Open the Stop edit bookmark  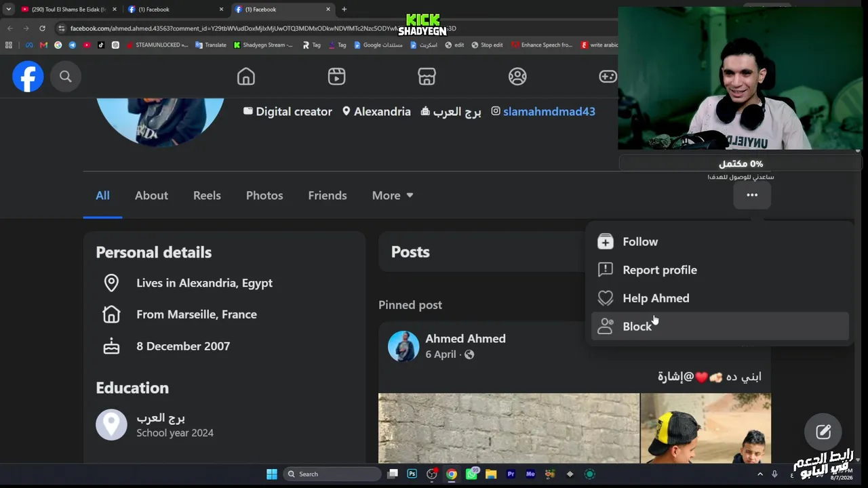point(487,45)
